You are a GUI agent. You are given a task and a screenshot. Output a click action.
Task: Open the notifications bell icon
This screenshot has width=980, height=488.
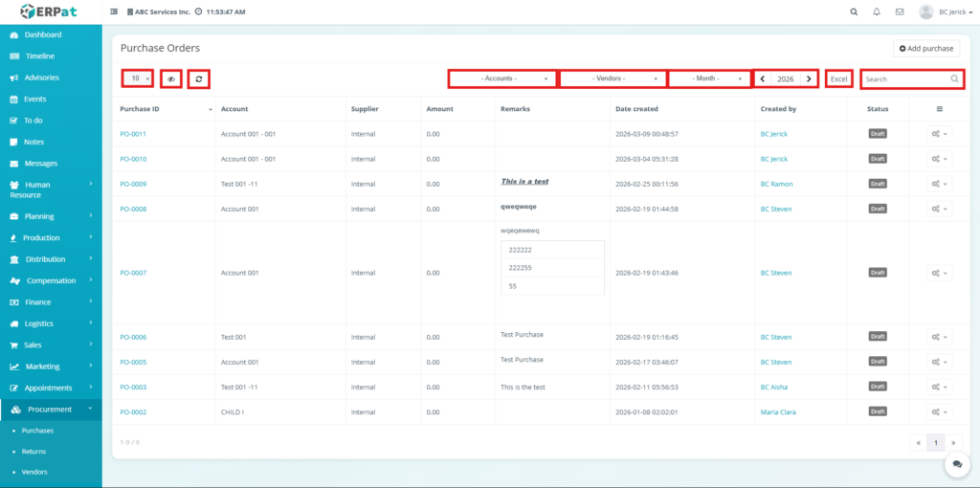click(x=877, y=12)
